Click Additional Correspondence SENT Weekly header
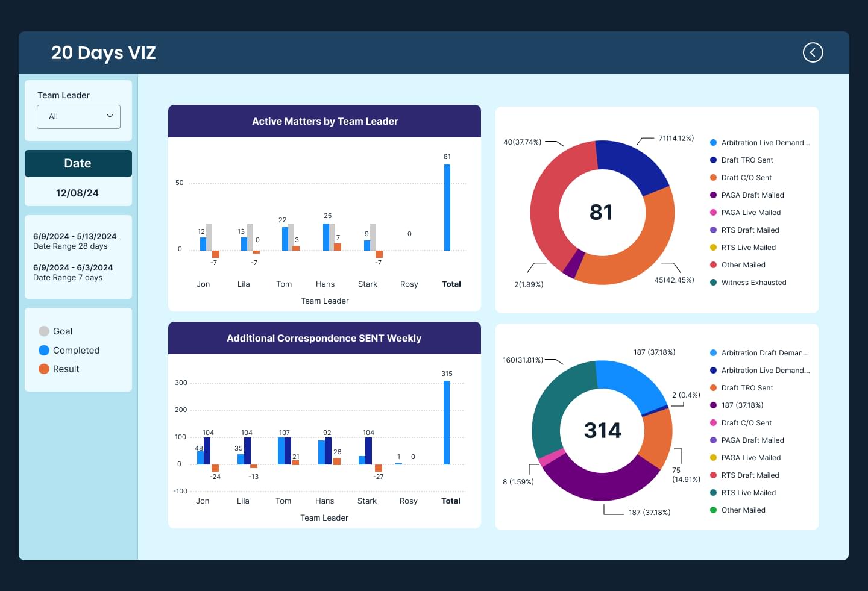The height and width of the screenshot is (591, 868). (324, 338)
